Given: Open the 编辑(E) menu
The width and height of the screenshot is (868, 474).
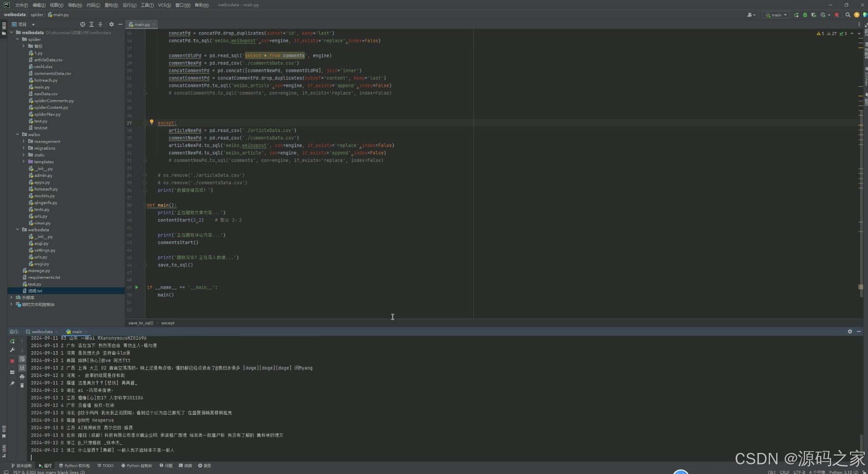Looking at the screenshot, I should [x=39, y=5].
